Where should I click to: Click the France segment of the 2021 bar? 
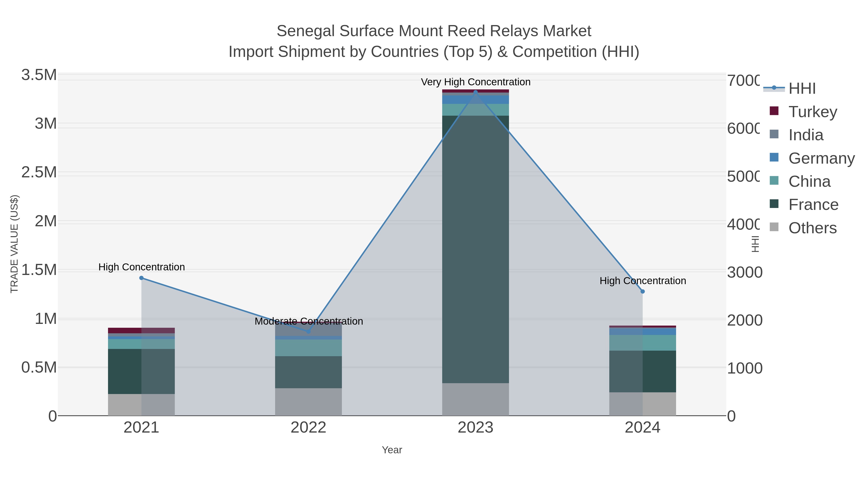(x=142, y=371)
